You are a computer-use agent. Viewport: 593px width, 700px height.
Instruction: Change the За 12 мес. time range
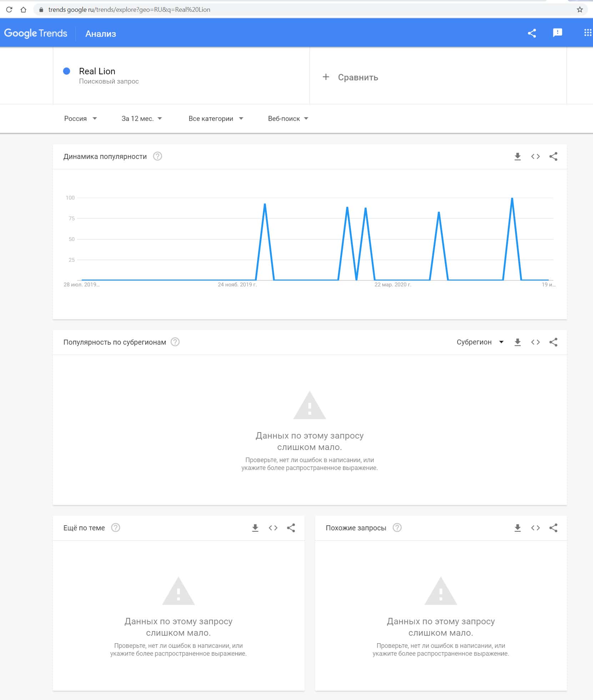point(142,119)
